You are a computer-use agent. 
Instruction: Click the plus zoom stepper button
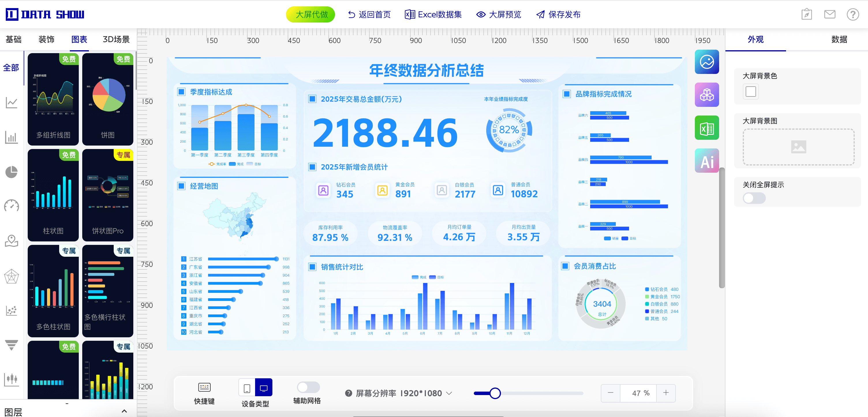[666, 393]
